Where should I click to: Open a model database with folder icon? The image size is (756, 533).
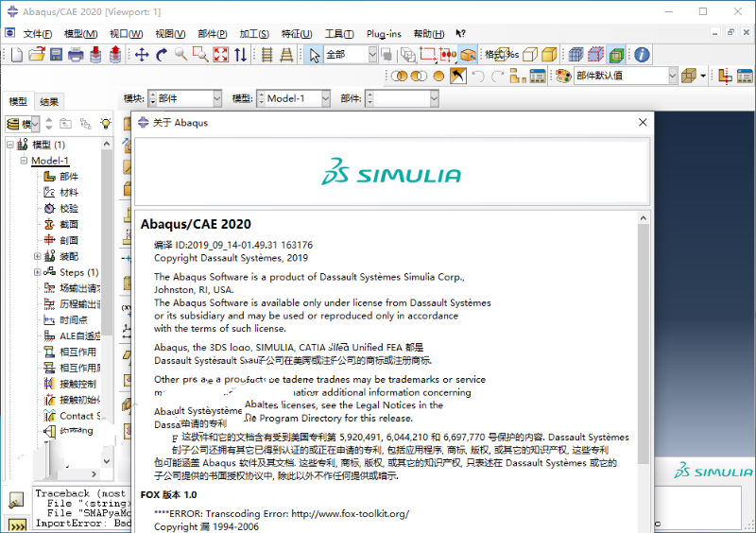point(36,55)
